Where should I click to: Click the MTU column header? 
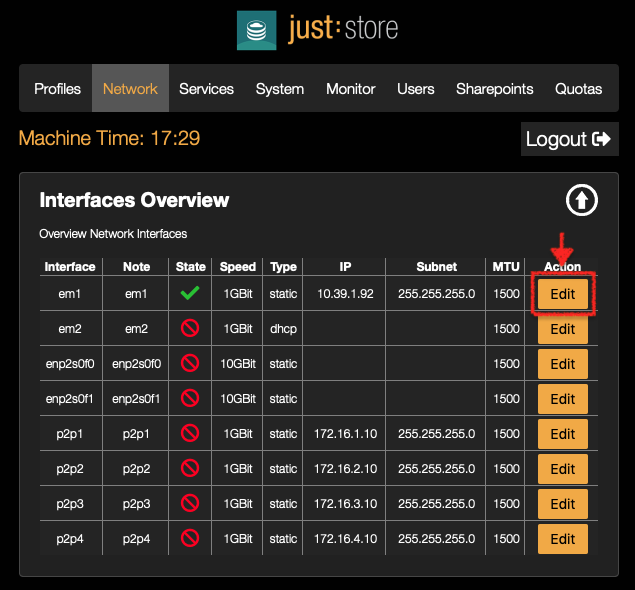tap(506, 266)
